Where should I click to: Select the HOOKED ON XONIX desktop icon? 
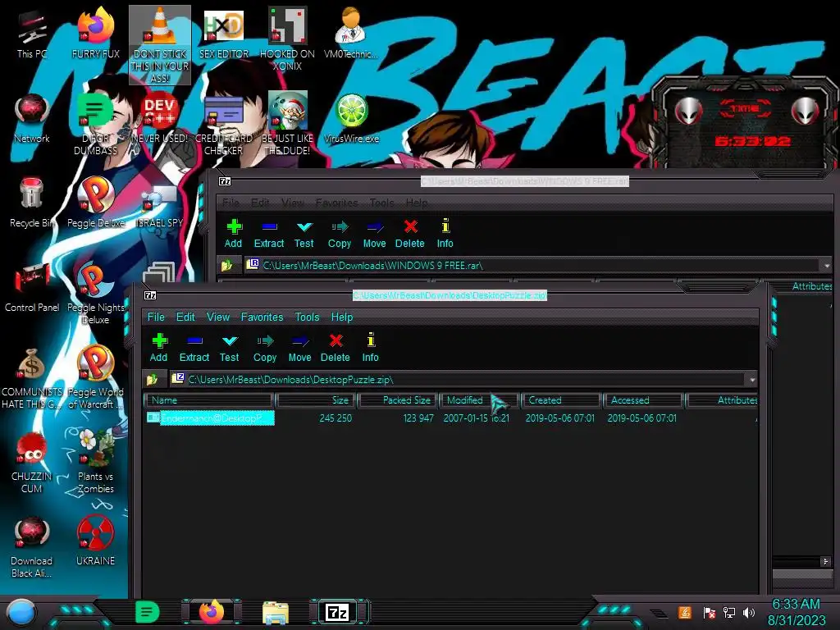[287, 40]
